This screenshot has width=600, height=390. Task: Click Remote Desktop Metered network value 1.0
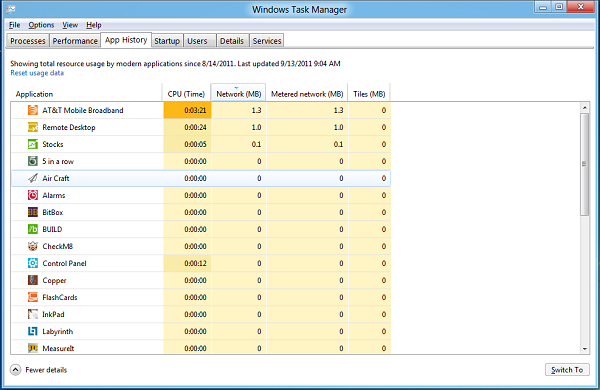coord(307,127)
